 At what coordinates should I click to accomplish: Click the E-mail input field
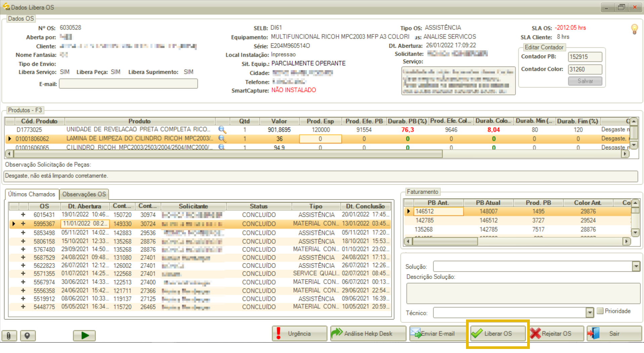tap(128, 84)
